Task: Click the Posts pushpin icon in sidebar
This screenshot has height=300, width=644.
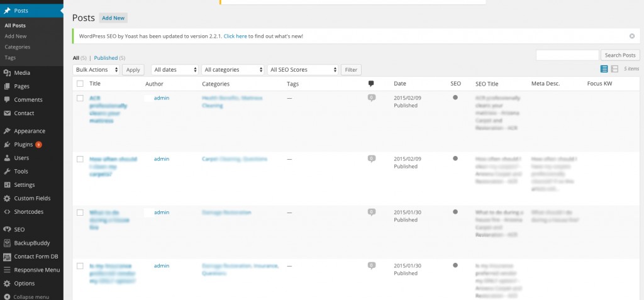Action: click(x=7, y=11)
